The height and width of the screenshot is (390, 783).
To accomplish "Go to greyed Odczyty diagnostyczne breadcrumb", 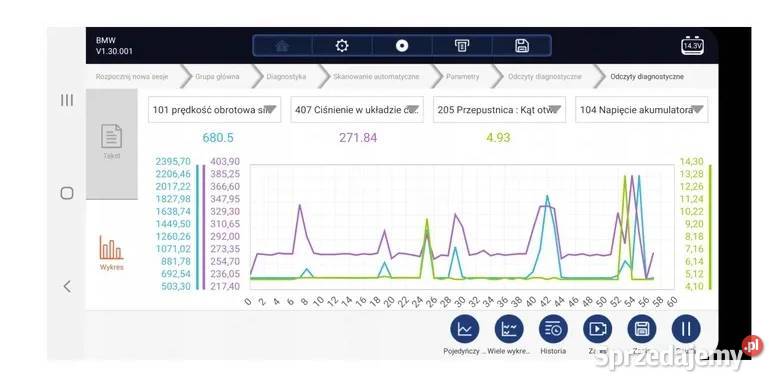I will coord(545,77).
